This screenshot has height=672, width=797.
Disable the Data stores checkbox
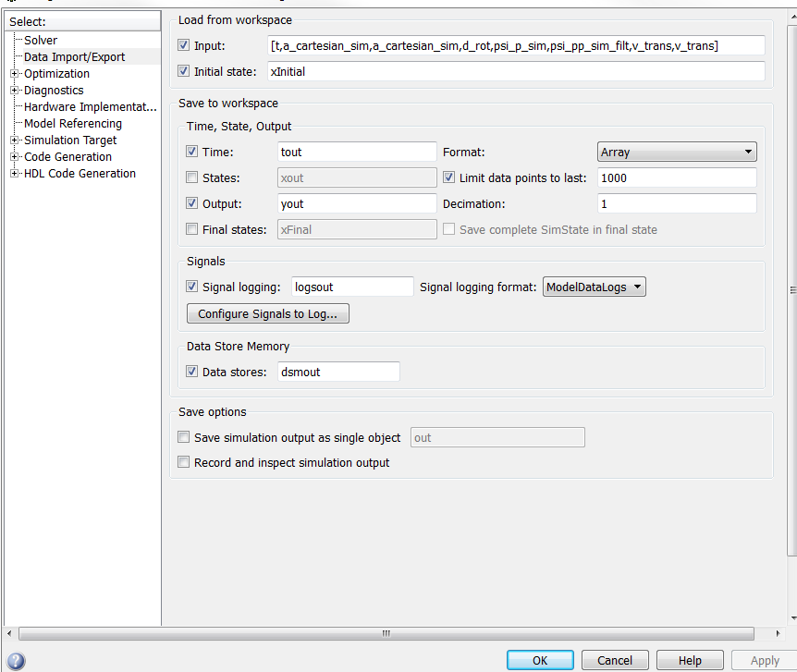pyautogui.click(x=192, y=372)
